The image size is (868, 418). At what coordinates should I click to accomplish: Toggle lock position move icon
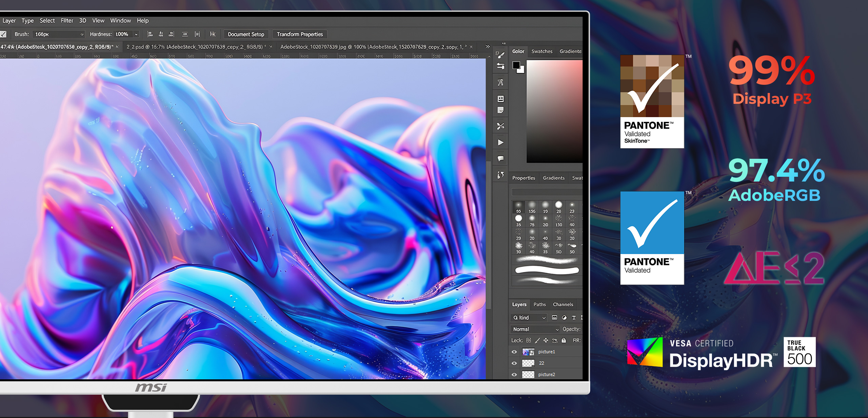546,340
